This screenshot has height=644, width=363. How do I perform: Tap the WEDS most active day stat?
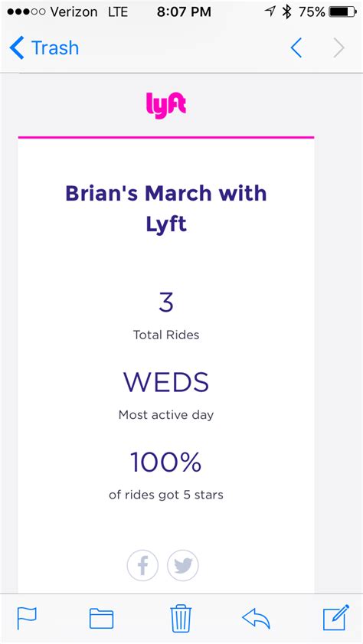point(166,397)
